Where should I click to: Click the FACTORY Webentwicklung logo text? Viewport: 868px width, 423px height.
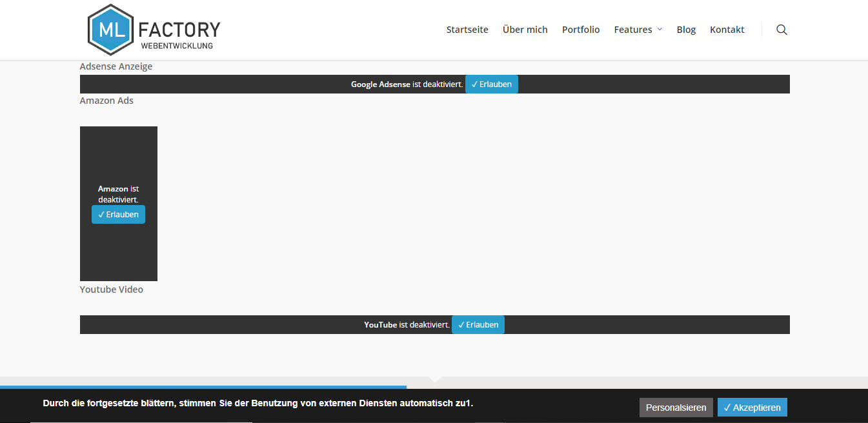coord(179,34)
